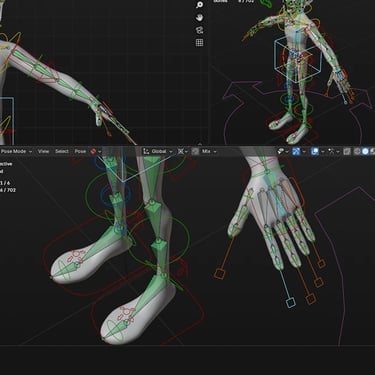Select the light-blue square finger control
Screen dimensions: 375x375
click(291, 303)
